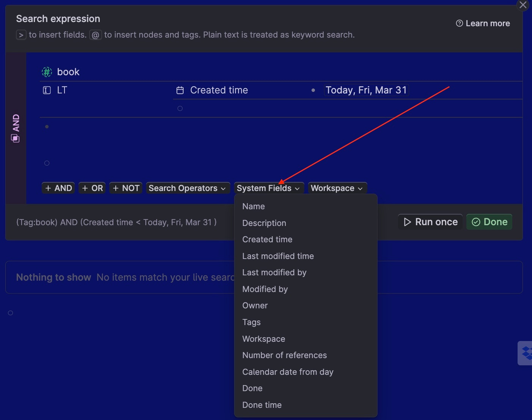Select the text field icon next to LT

coord(46,90)
